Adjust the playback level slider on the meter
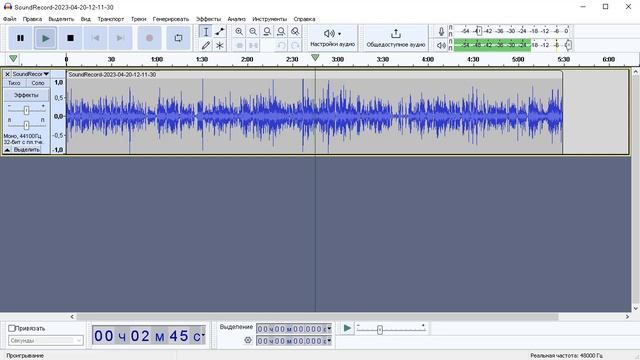This screenshot has width=640, height=360. click(568, 45)
